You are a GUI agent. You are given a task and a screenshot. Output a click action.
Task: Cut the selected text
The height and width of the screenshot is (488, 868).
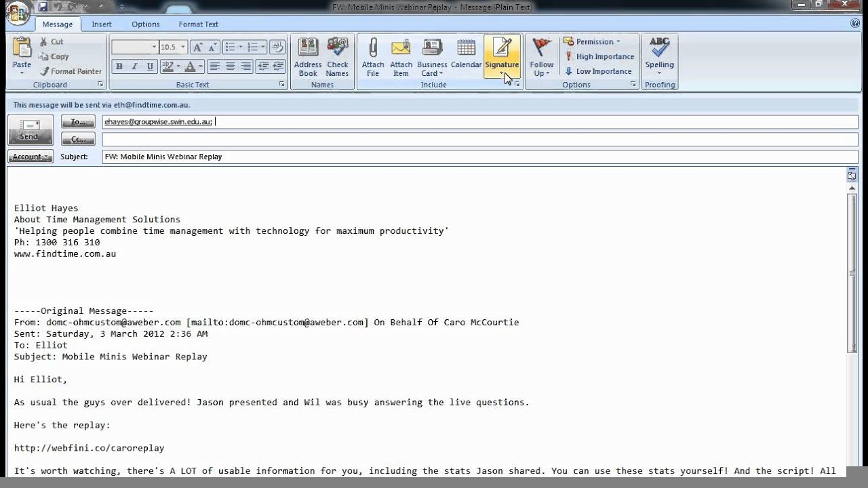pyautogui.click(x=51, y=42)
